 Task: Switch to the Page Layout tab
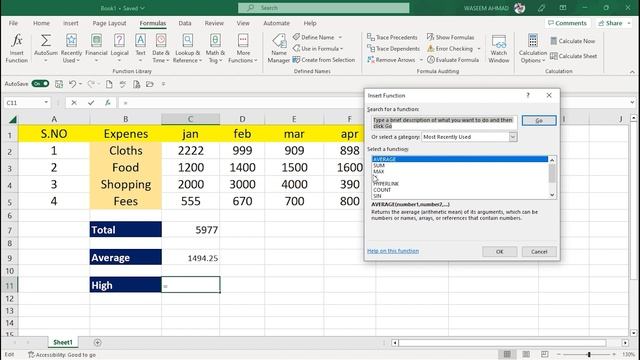[x=109, y=23]
